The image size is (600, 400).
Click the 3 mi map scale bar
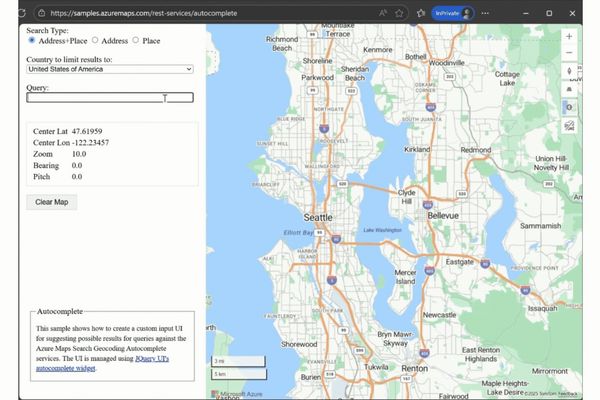(238, 361)
